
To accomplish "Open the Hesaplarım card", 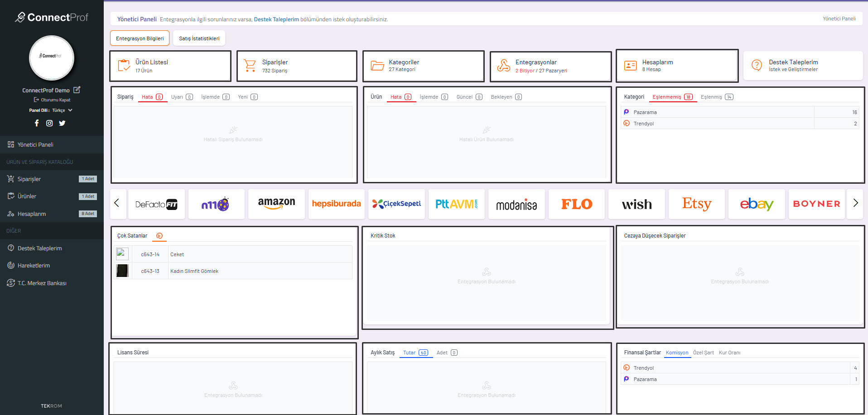I will pyautogui.click(x=677, y=66).
